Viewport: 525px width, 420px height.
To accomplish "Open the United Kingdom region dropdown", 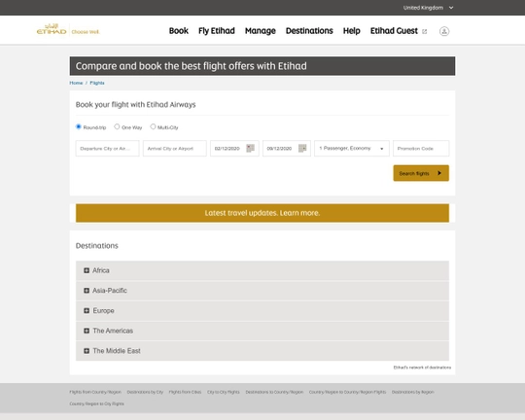I will [428, 8].
